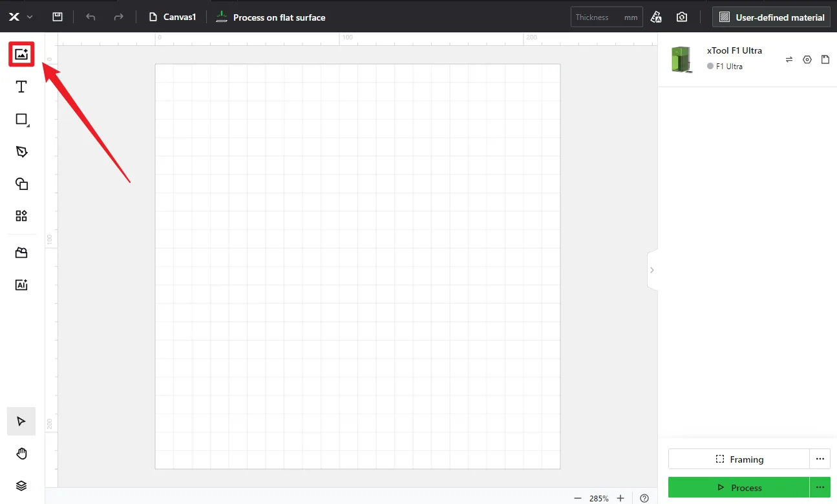Click the switch device arrows icon
This screenshot has width=837, height=504.
pyautogui.click(x=789, y=59)
